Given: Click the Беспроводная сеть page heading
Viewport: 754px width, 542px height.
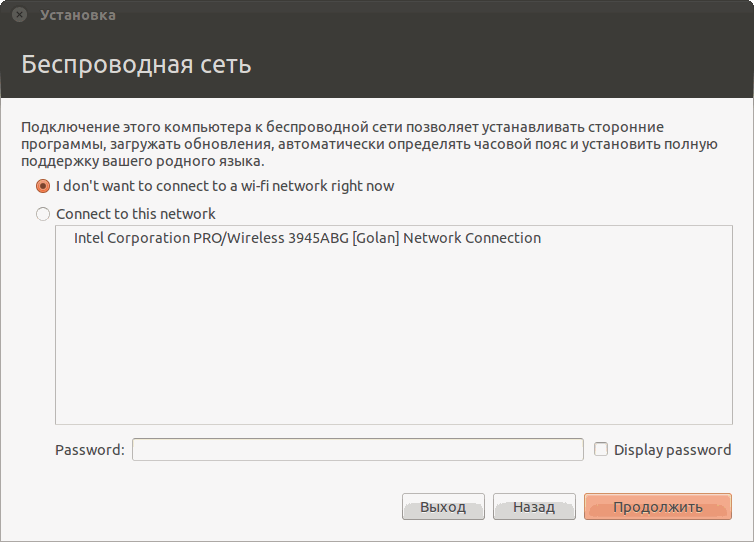Looking at the screenshot, I should point(136,66).
